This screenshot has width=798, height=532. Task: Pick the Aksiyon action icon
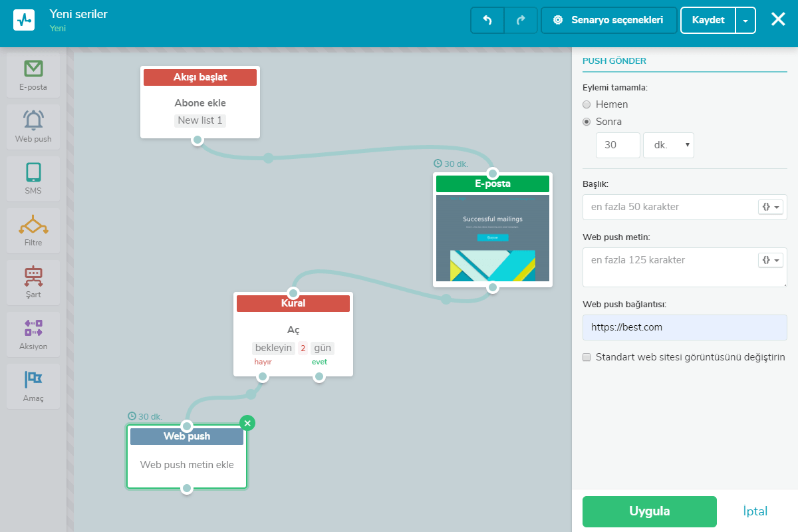pos(33,328)
